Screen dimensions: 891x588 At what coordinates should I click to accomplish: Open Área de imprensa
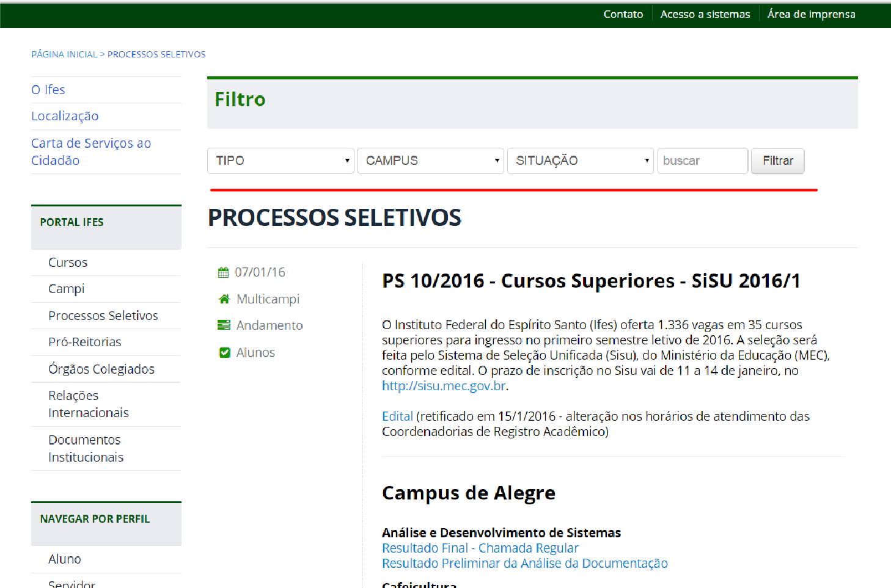pyautogui.click(x=811, y=13)
